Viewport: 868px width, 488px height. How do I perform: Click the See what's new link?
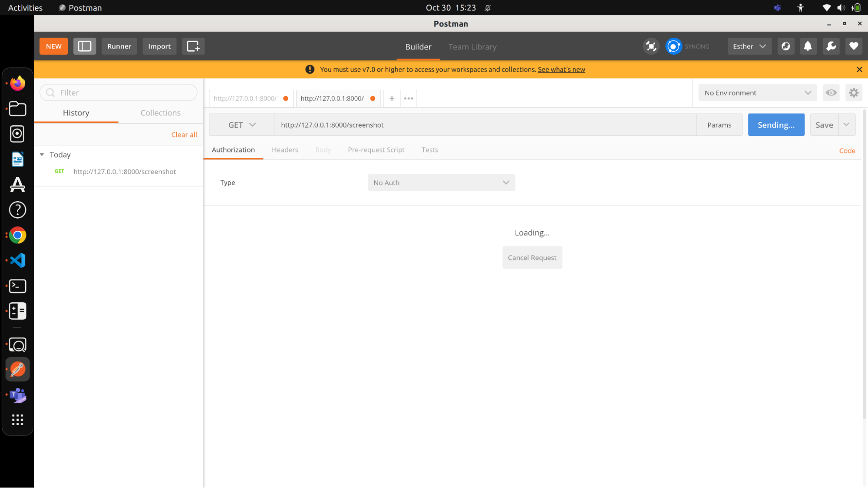561,69
